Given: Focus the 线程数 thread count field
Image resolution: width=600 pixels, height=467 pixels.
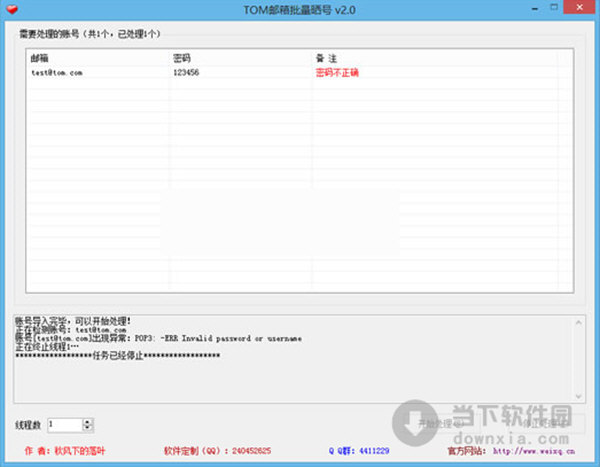Looking at the screenshot, I should [x=65, y=425].
